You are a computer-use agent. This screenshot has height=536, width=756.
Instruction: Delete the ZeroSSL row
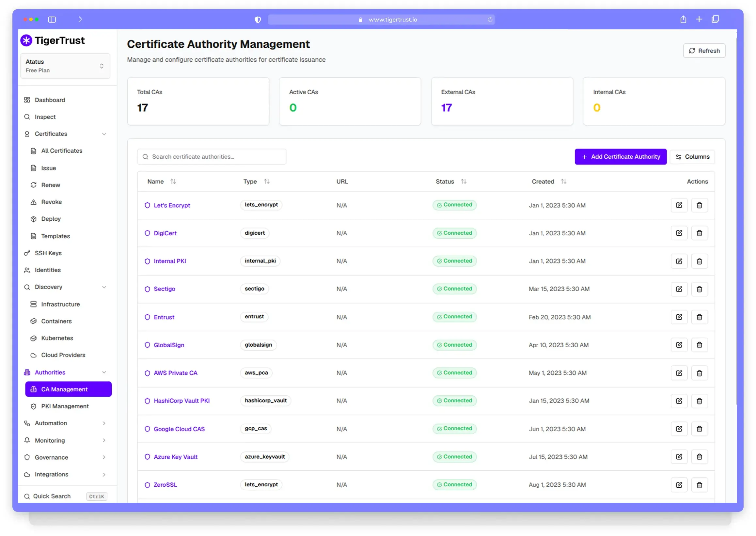pyautogui.click(x=699, y=484)
